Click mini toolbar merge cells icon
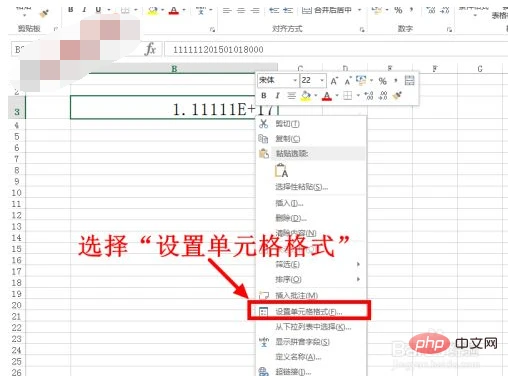508x376 pixels. tap(409, 80)
